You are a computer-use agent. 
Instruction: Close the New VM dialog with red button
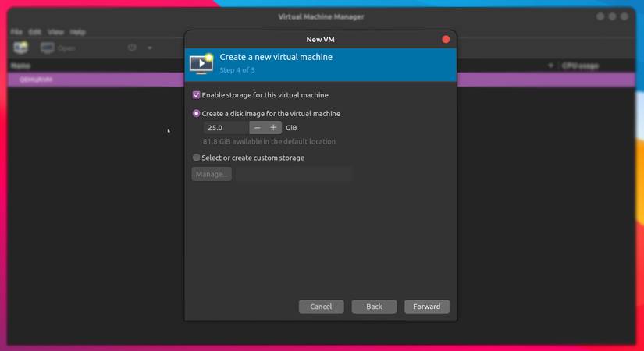click(446, 40)
